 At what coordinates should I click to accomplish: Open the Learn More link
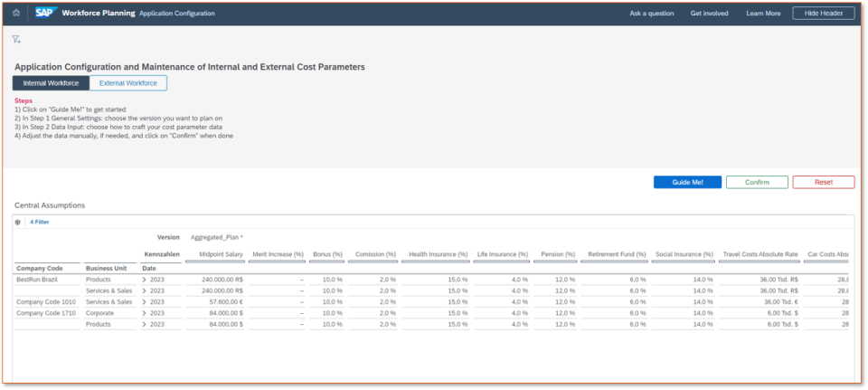[763, 14]
